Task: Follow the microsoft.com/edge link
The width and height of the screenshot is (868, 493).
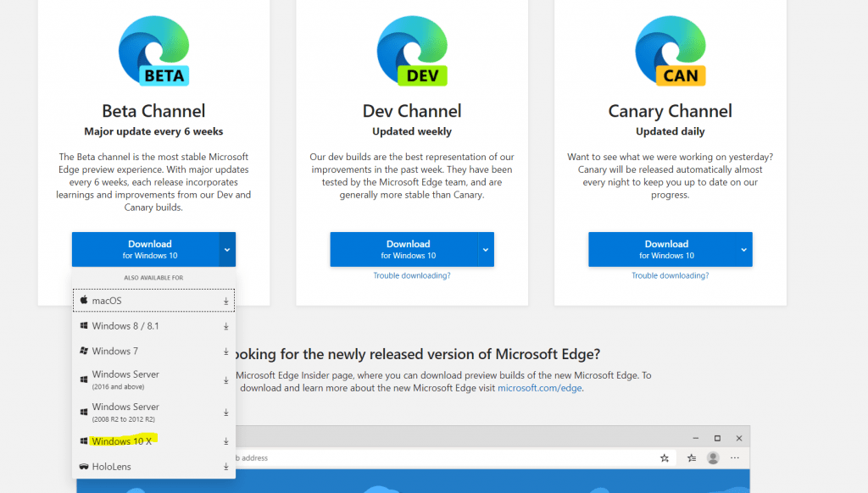Action: tap(540, 388)
